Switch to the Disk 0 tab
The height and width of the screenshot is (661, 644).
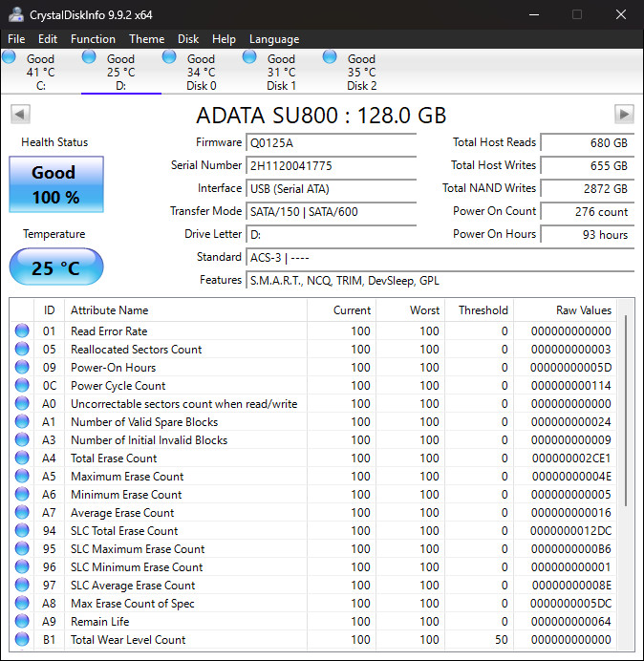pyautogui.click(x=202, y=72)
